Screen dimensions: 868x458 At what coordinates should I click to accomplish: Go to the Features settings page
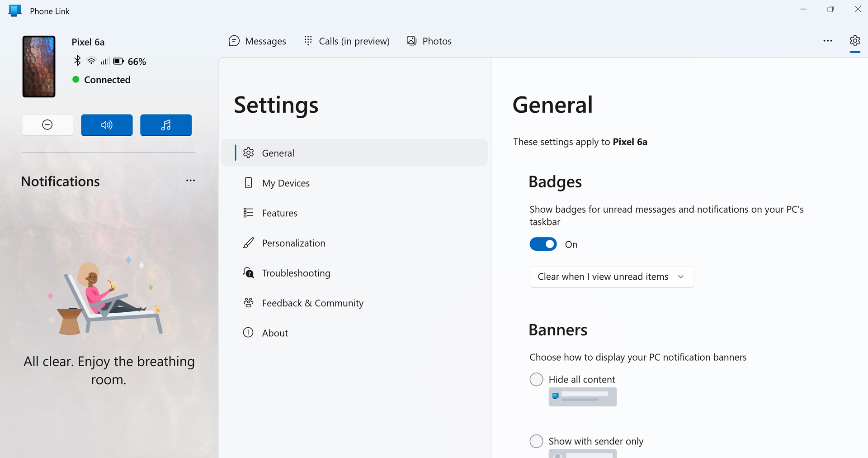(x=279, y=213)
